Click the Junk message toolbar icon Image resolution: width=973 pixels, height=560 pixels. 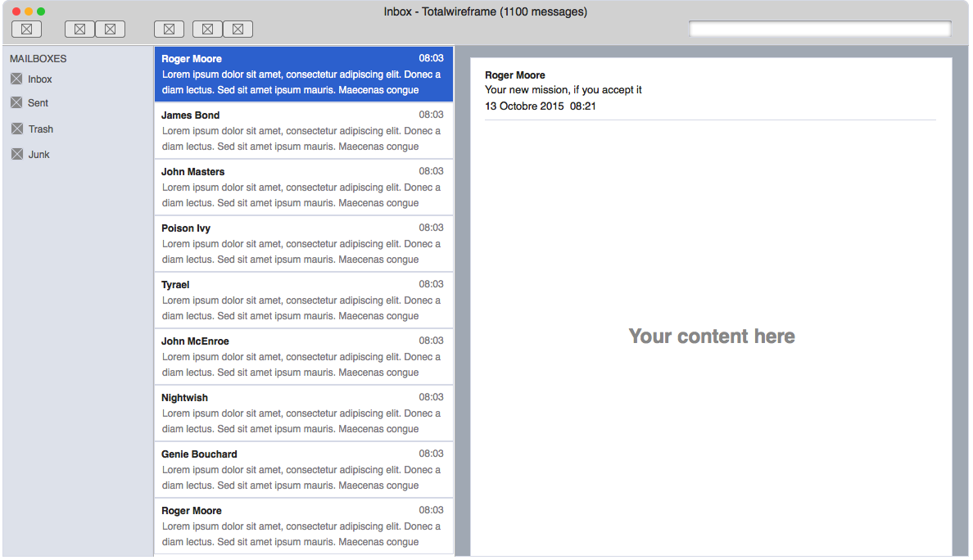click(110, 29)
